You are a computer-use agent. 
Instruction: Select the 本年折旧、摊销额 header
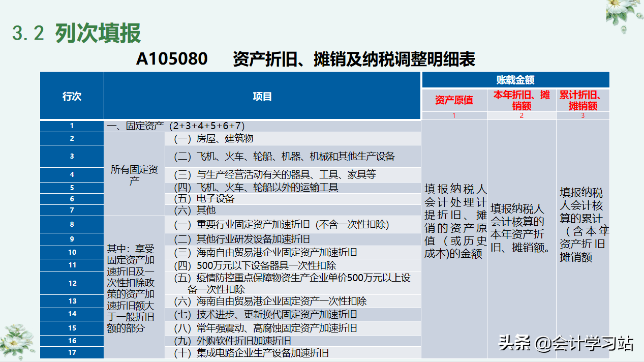point(520,100)
